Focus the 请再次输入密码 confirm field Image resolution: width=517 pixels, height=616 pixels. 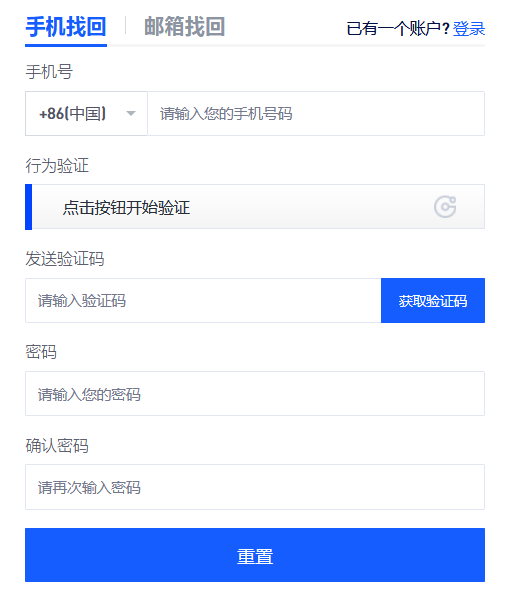255,487
